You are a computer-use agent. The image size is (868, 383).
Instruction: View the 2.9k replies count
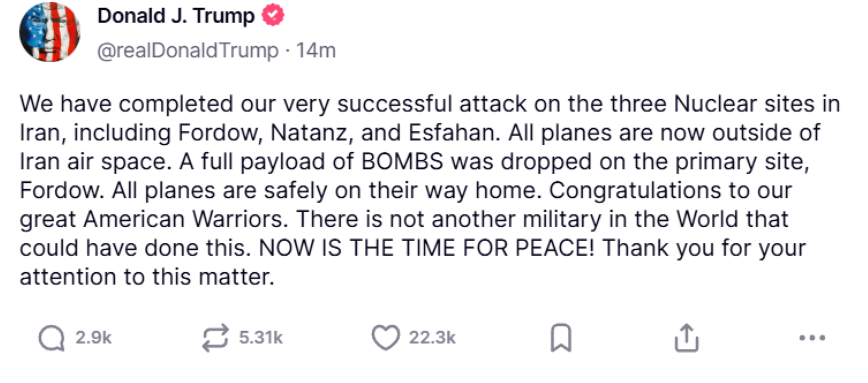[x=93, y=338]
